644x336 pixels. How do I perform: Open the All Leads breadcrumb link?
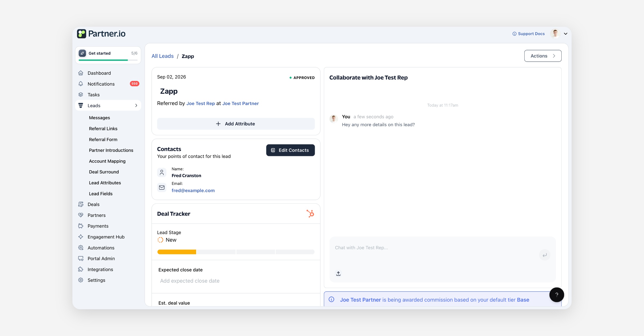[163, 56]
